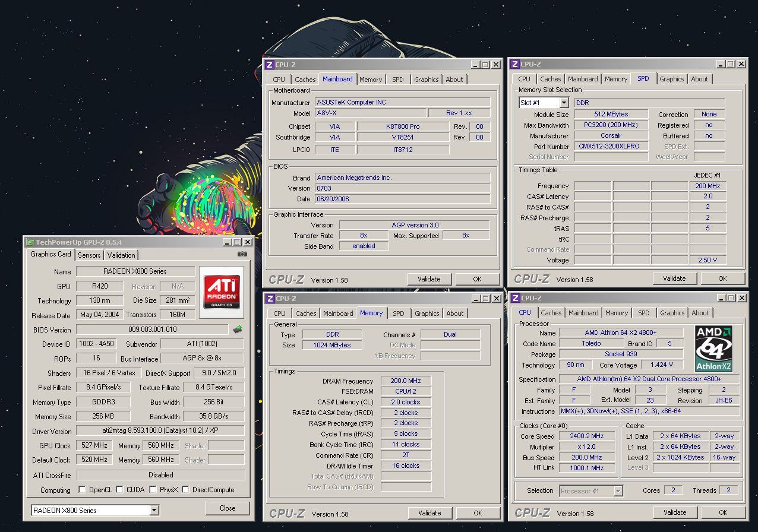758x532 pixels.
Task: Select Graphics Card tab in GPU-Z
Action: [51, 254]
